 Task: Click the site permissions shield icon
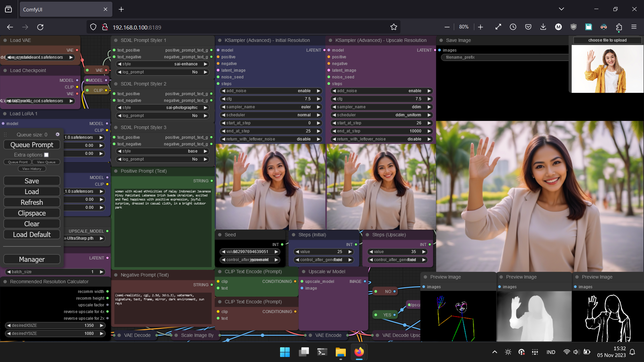coord(93,27)
